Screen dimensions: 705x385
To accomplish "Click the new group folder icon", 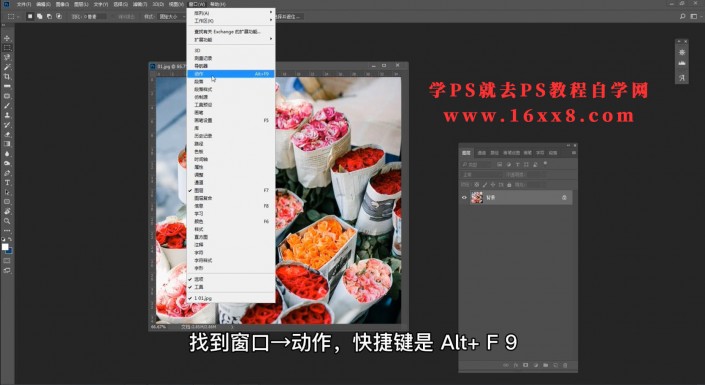I will (x=545, y=365).
